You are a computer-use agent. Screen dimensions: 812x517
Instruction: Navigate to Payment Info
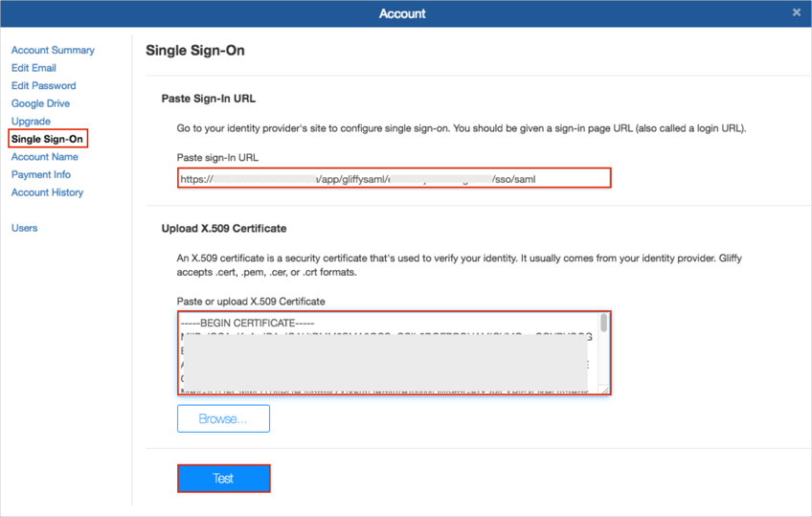(41, 174)
